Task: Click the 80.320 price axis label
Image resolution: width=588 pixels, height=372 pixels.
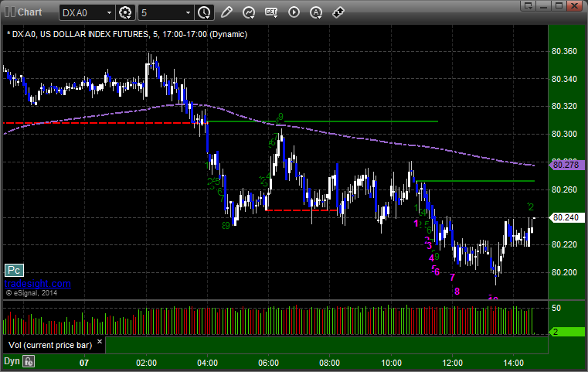Action: [x=564, y=107]
